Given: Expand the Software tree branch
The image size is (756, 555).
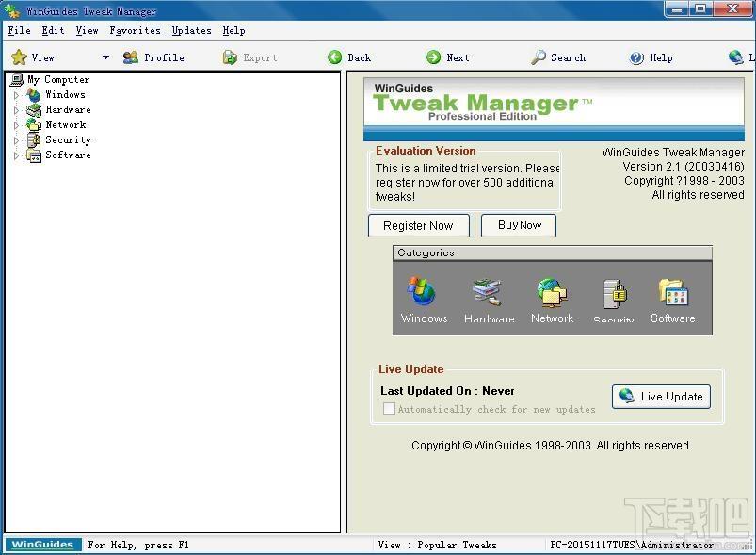Looking at the screenshot, I should [x=16, y=155].
